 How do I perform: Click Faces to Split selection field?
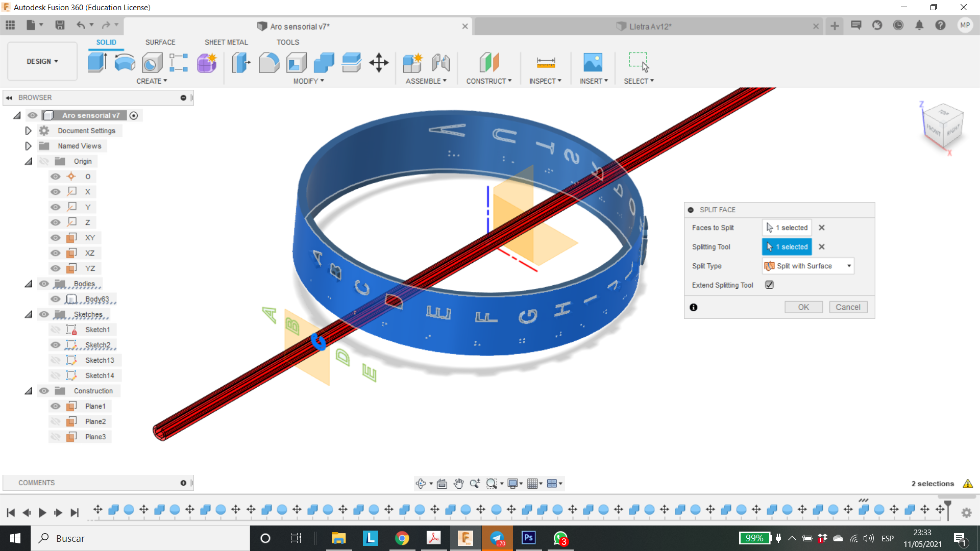(x=787, y=228)
